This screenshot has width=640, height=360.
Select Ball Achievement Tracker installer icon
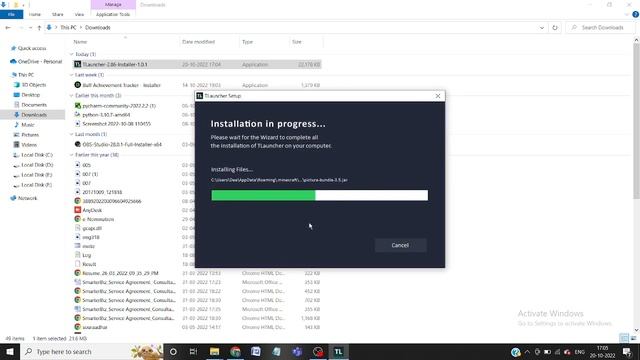coord(78,85)
